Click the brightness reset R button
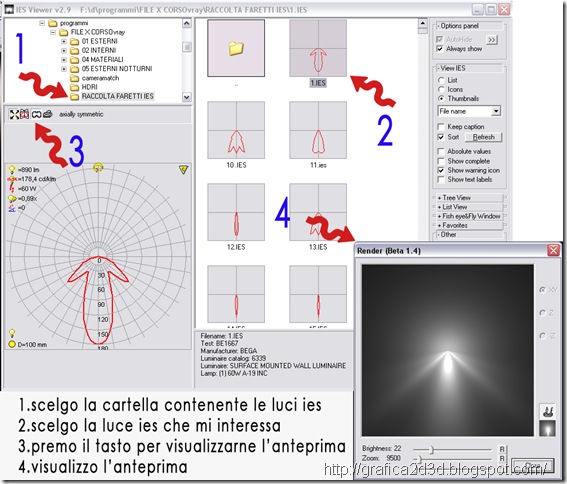Viewport: 567px width, 484px height. point(502,449)
